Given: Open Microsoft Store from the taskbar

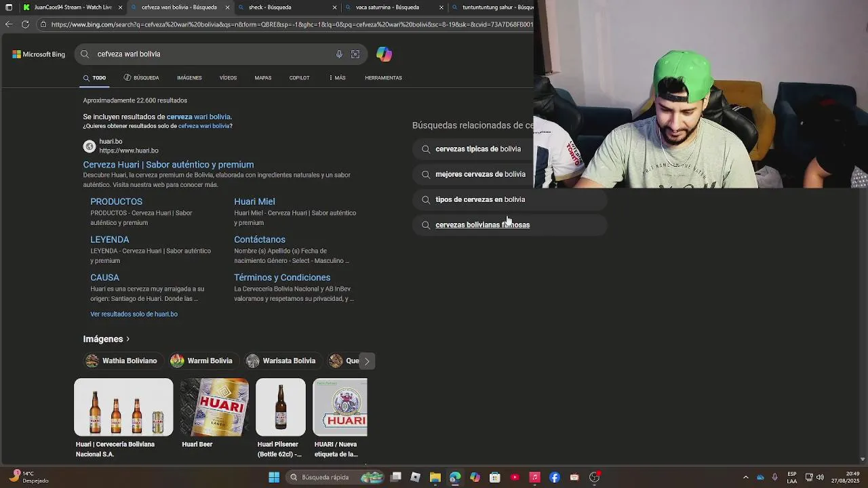Looking at the screenshot, I should point(495,477).
